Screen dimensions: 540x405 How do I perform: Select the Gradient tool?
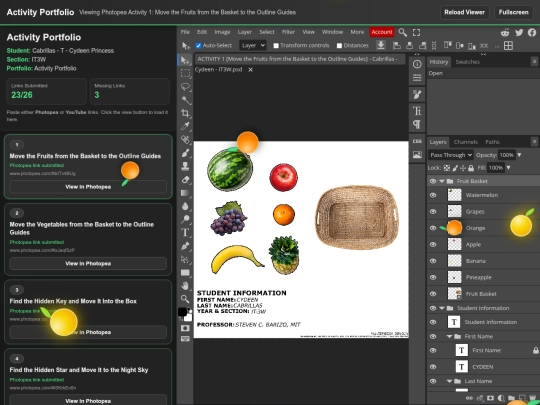(x=185, y=193)
